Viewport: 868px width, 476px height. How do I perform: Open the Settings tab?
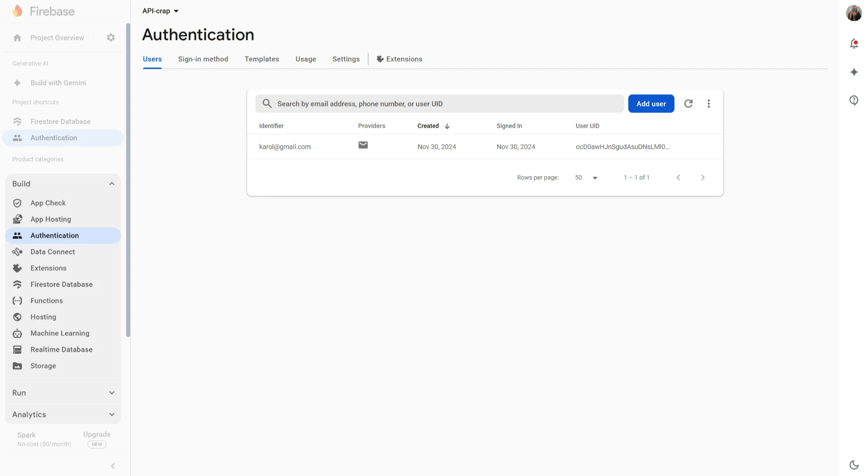pyautogui.click(x=346, y=59)
